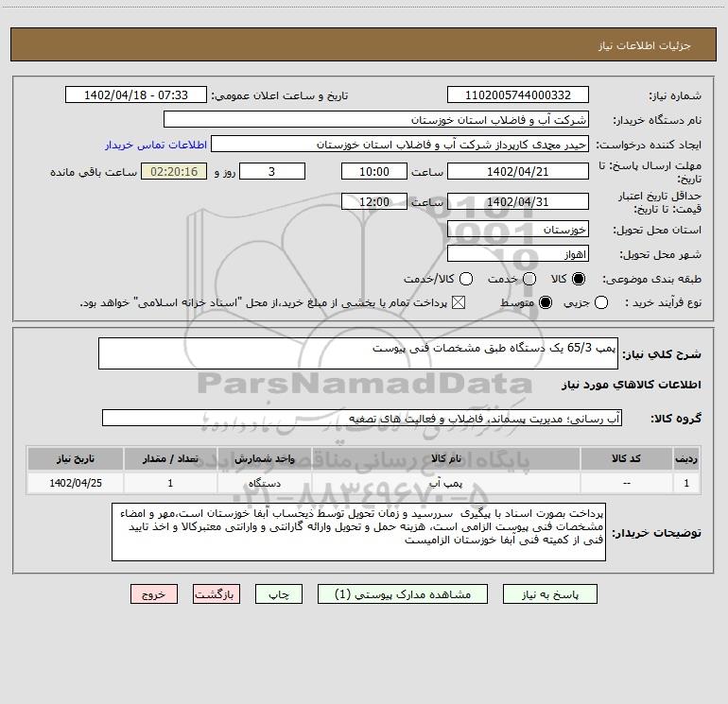Click the response deadline date 1402/04/21 field
Image resolution: width=728 pixels, height=704 pixels.
point(518,171)
